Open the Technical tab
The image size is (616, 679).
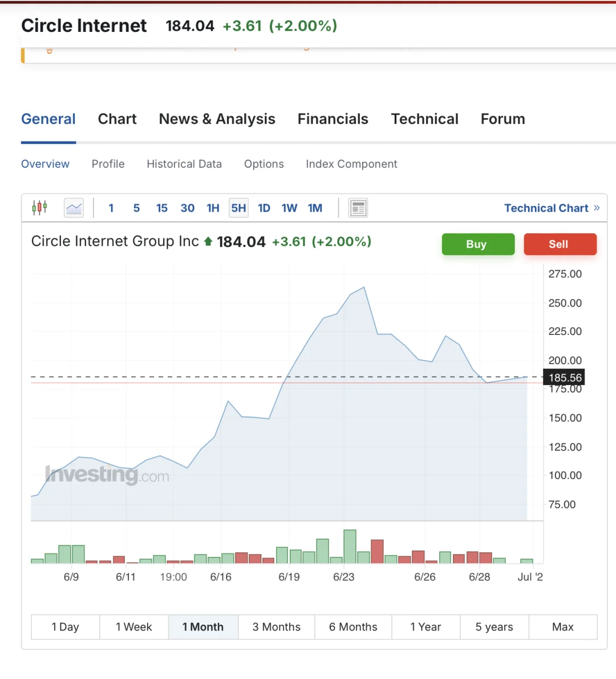tap(424, 119)
